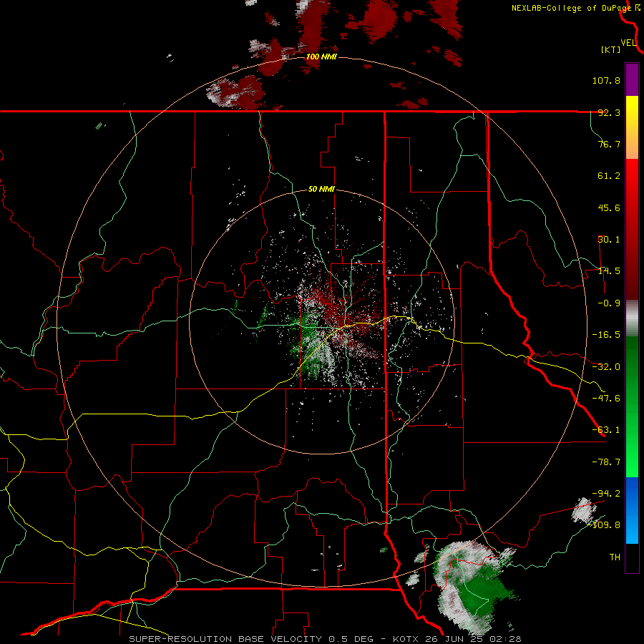Screen dimensions: 644x644
Task: Select the 61.2 value on the velocity scale
Action: (x=609, y=176)
